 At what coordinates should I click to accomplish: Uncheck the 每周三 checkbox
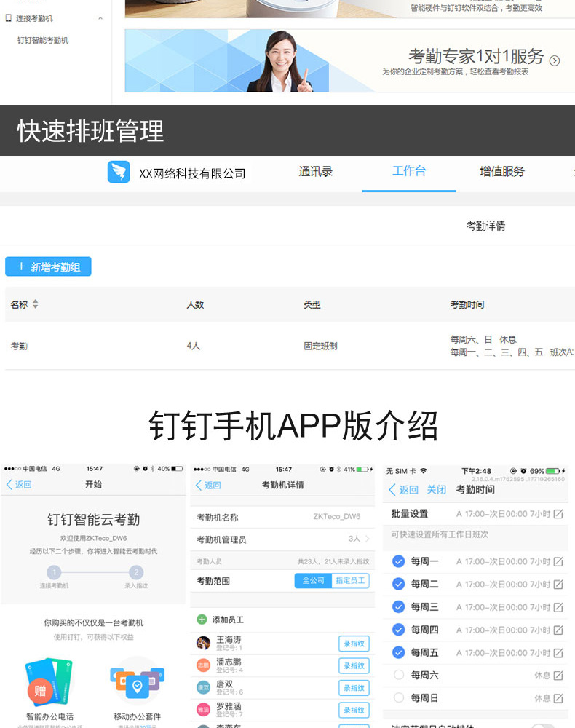[x=399, y=607]
